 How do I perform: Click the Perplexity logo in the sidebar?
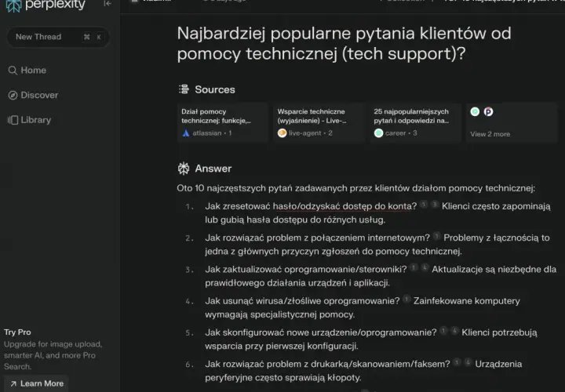46,5
